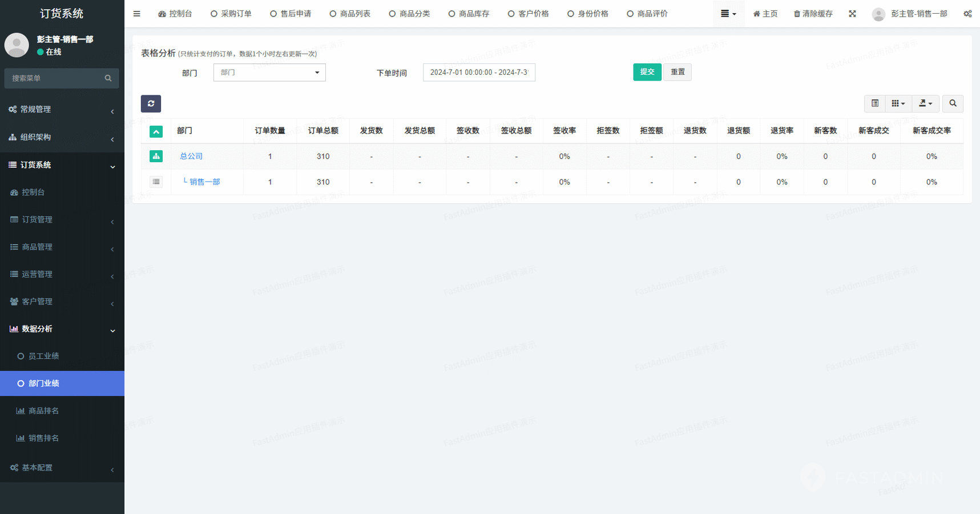This screenshot has width=980, height=514.
Task: Click the fullscreen toggle icon
Action: pos(852,14)
